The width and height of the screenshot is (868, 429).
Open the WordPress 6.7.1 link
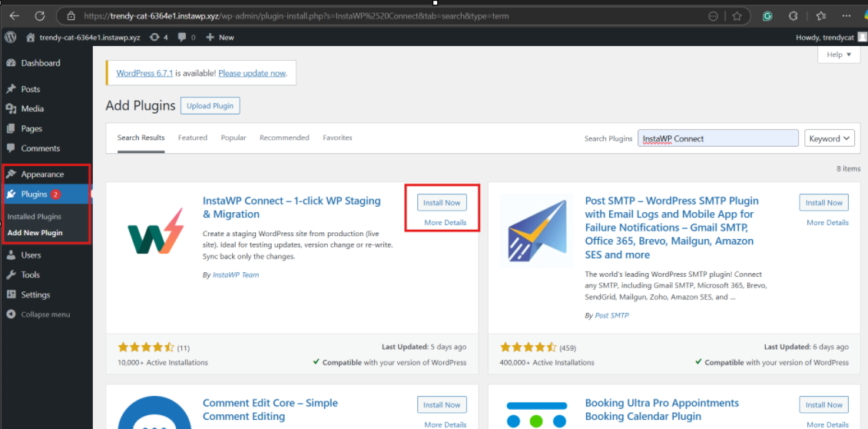click(145, 73)
